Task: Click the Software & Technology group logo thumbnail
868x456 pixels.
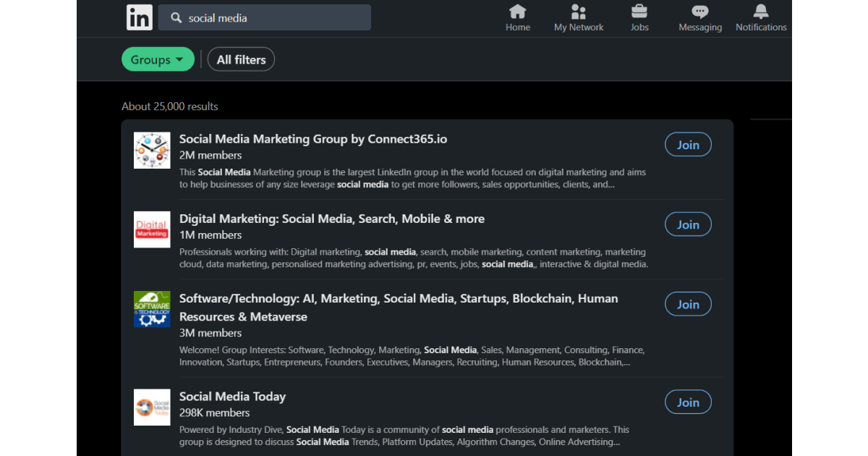Action: 152,309
